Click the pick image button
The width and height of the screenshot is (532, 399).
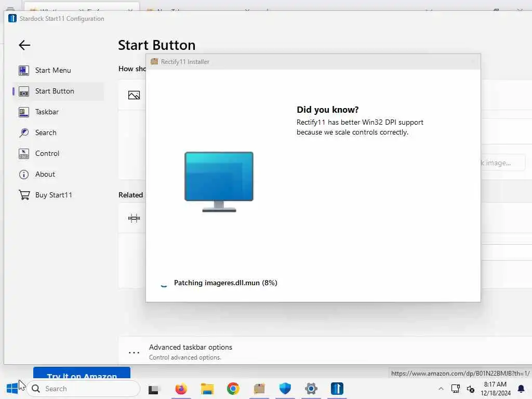503,163
